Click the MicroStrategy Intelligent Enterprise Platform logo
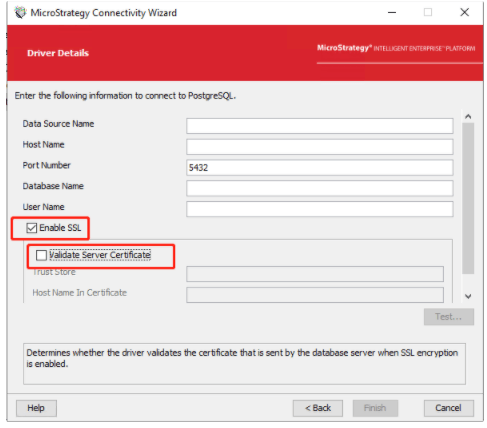 tap(396, 48)
